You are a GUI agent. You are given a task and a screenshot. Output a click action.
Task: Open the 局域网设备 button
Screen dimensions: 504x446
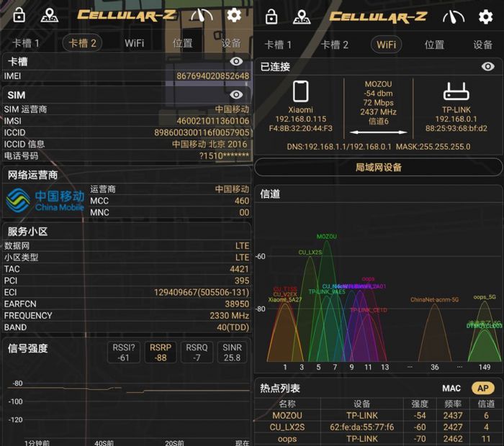pyautogui.click(x=379, y=168)
